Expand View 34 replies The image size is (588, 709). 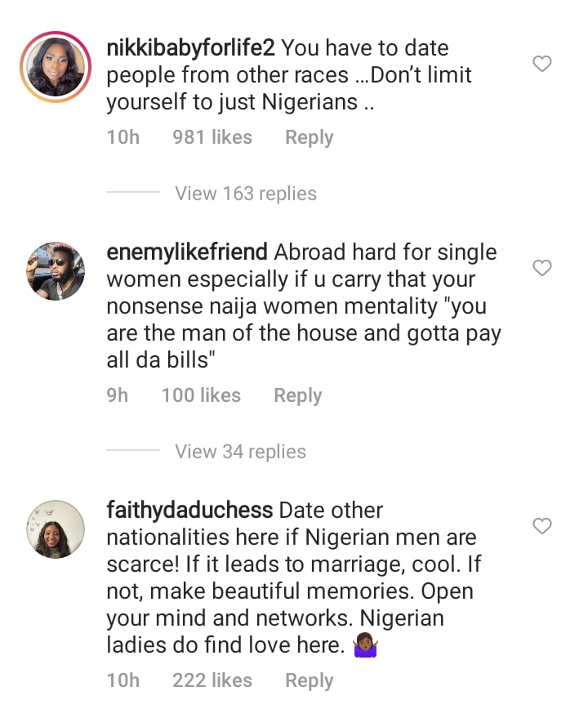240,452
